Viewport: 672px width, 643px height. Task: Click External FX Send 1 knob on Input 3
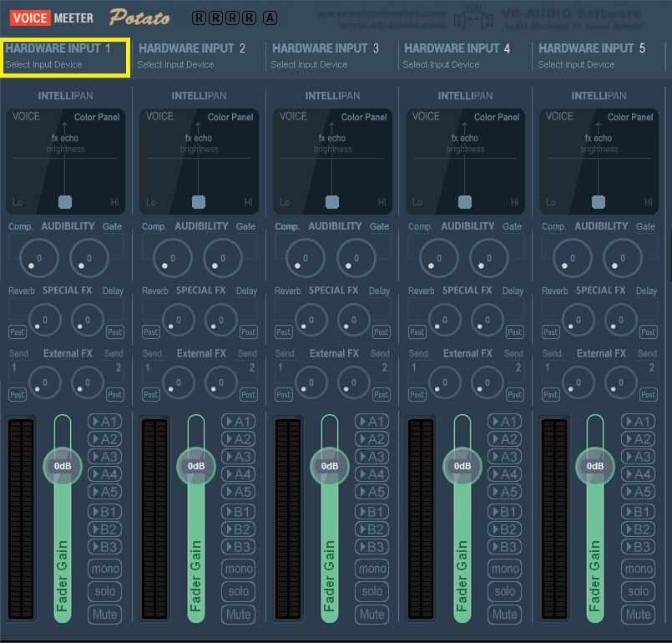click(x=311, y=382)
